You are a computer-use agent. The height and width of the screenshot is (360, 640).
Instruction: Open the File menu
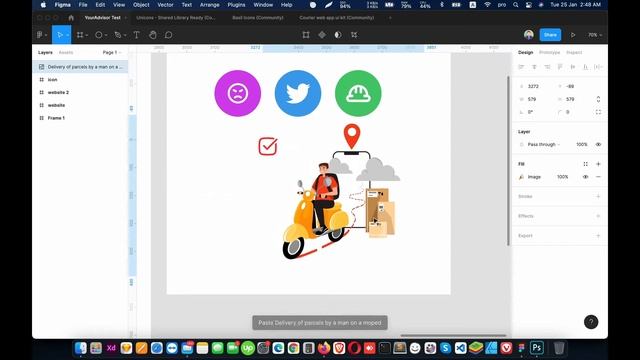[x=83, y=5]
